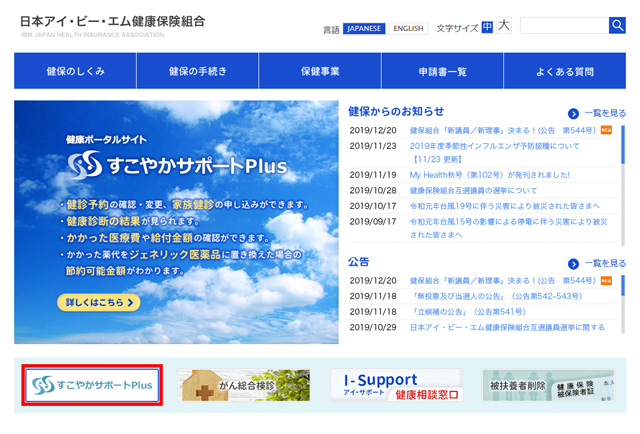
Task: Open the 被扶養者削除 banner
Action: pos(548,385)
